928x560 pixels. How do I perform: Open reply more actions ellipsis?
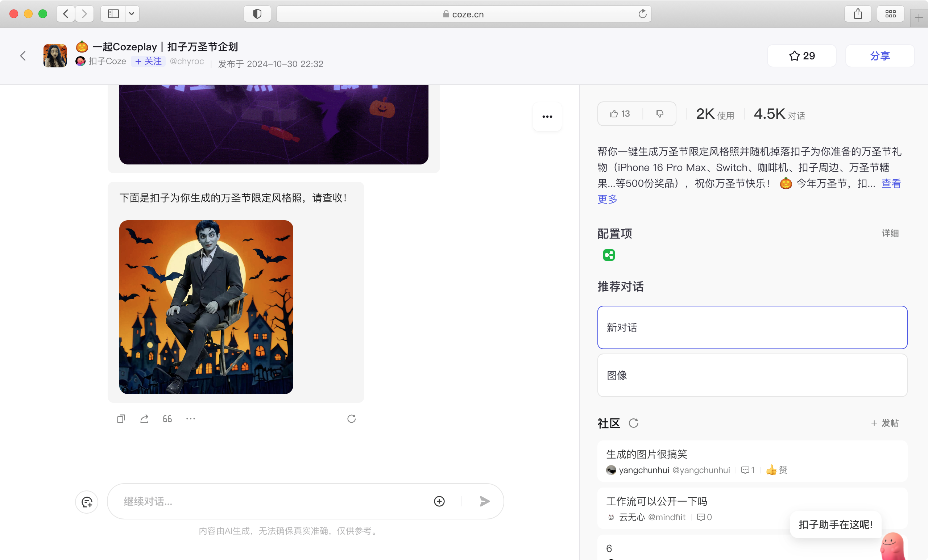pos(191,419)
